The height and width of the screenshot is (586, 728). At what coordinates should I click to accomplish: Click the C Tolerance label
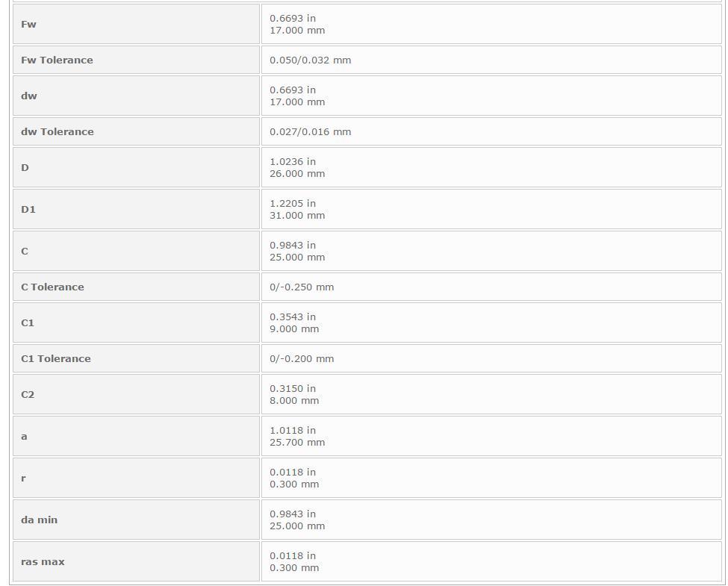(52, 287)
